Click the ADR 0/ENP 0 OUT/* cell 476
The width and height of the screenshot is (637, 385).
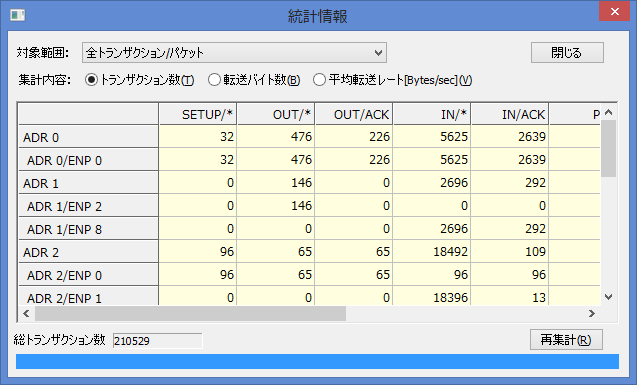pos(276,159)
